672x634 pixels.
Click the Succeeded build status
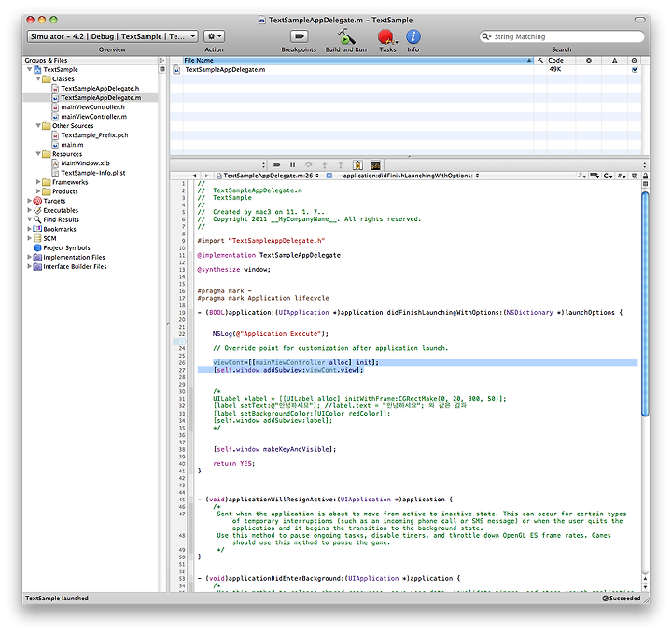coord(622,598)
